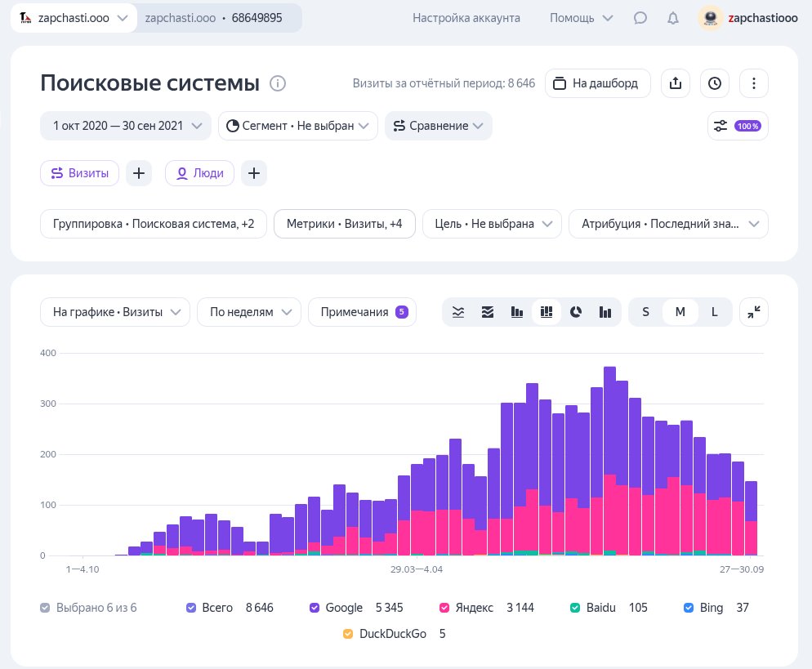Click the info icon beside report title
Screen dimensions: 812x669
coord(278,83)
